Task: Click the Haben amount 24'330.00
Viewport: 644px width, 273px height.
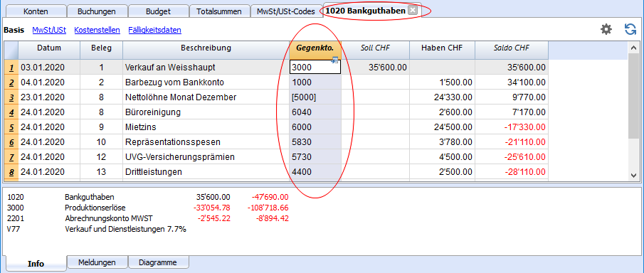Action: tap(442, 97)
